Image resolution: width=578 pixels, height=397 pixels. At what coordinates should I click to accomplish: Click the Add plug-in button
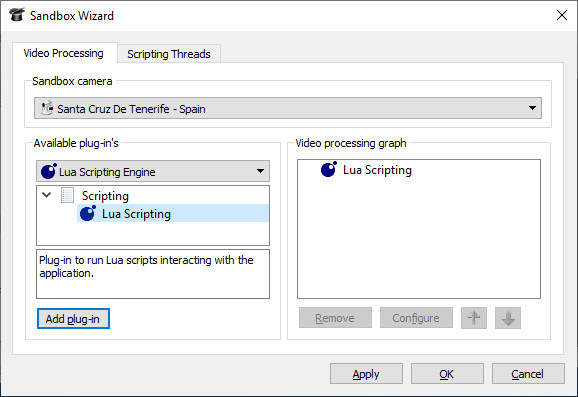(73, 318)
